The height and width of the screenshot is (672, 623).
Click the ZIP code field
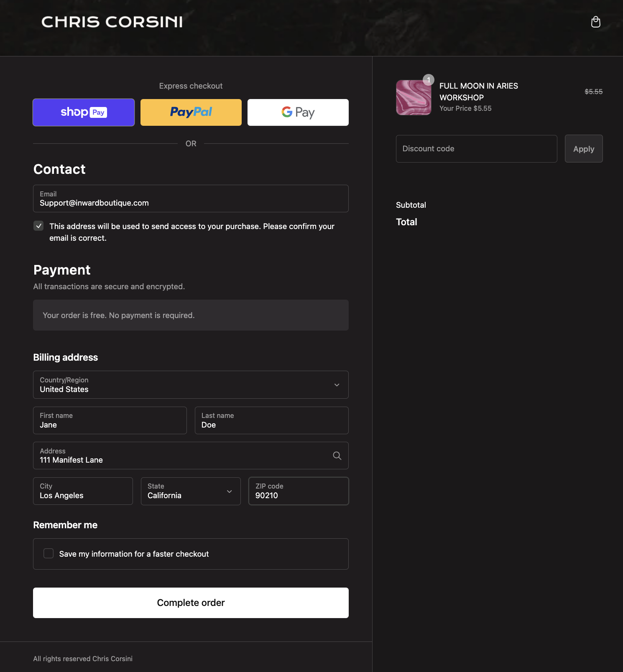[299, 491]
